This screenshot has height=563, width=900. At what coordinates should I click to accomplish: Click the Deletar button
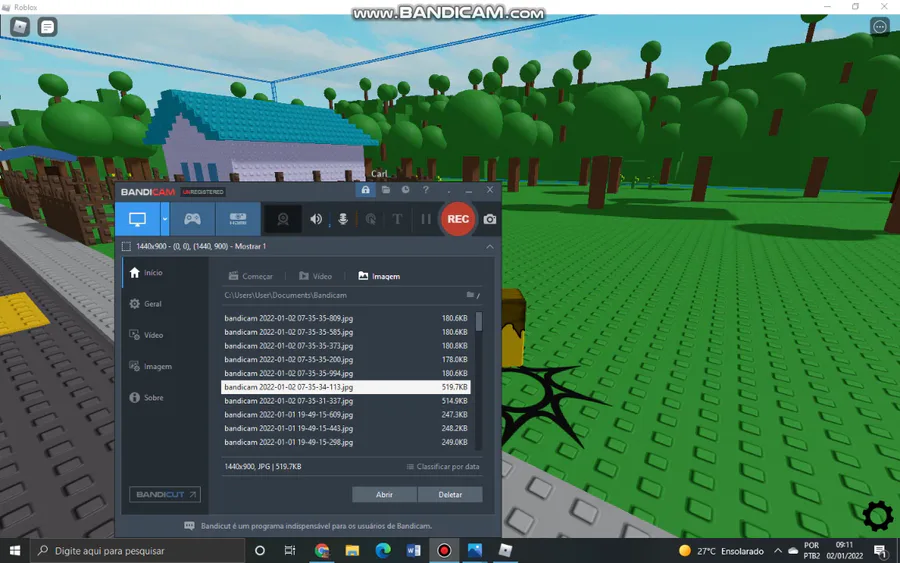(x=450, y=494)
